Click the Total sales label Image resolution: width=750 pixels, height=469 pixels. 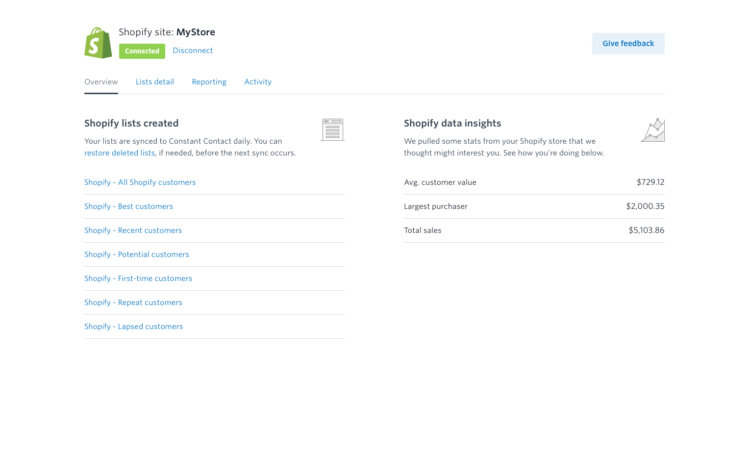tap(422, 230)
